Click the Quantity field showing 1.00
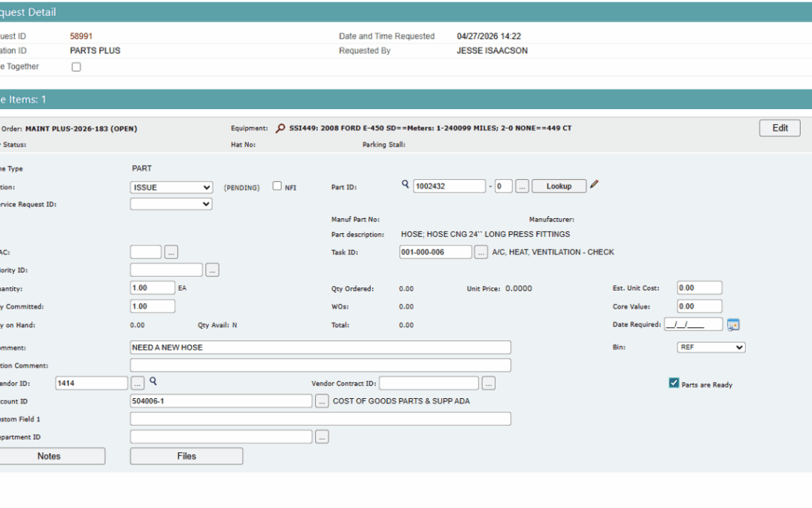This screenshot has height=508, width=812. coord(152,287)
